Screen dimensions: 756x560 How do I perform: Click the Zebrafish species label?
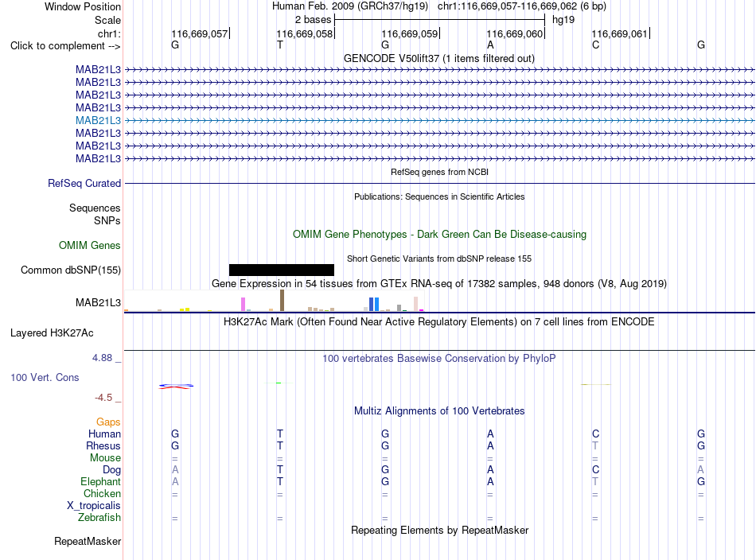tap(99, 518)
